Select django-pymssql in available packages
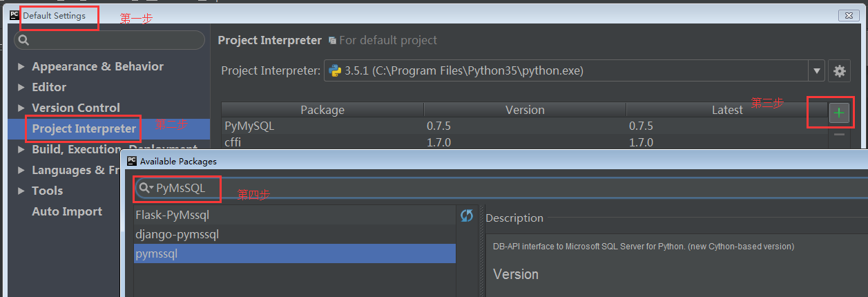Screen dimensions: 868x297 [295, 234]
